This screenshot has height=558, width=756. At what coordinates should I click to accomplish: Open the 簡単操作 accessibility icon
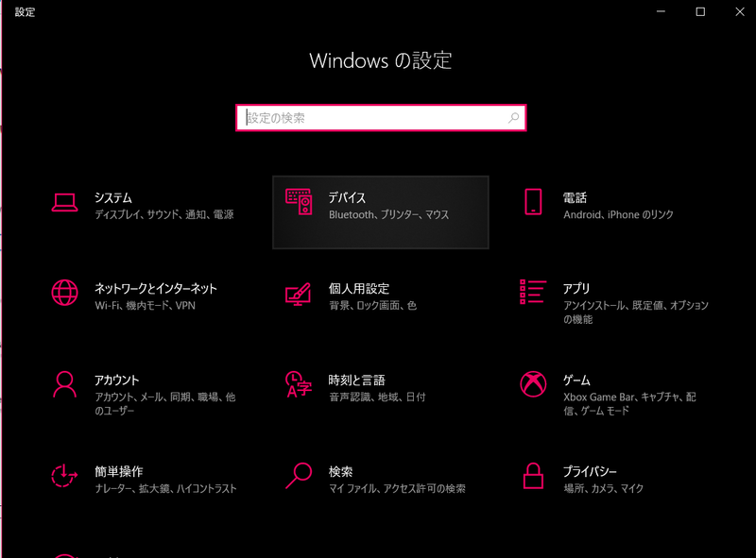click(x=64, y=476)
